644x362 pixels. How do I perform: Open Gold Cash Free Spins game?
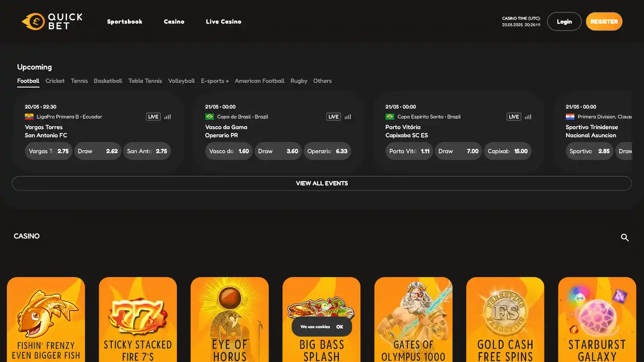[505, 320]
